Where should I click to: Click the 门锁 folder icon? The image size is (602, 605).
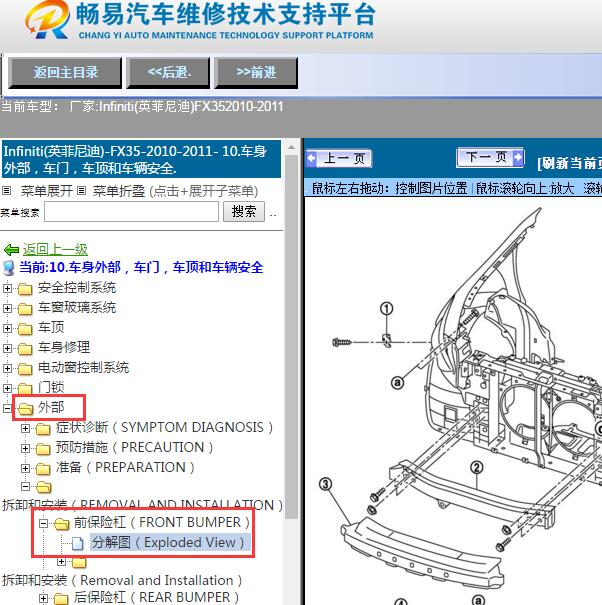[x=25, y=389]
